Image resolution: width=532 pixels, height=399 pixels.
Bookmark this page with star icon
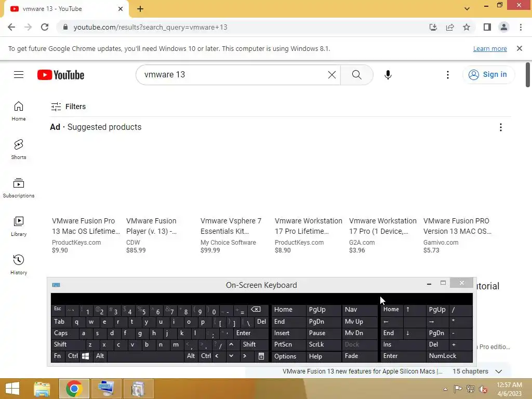coord(467,27)
